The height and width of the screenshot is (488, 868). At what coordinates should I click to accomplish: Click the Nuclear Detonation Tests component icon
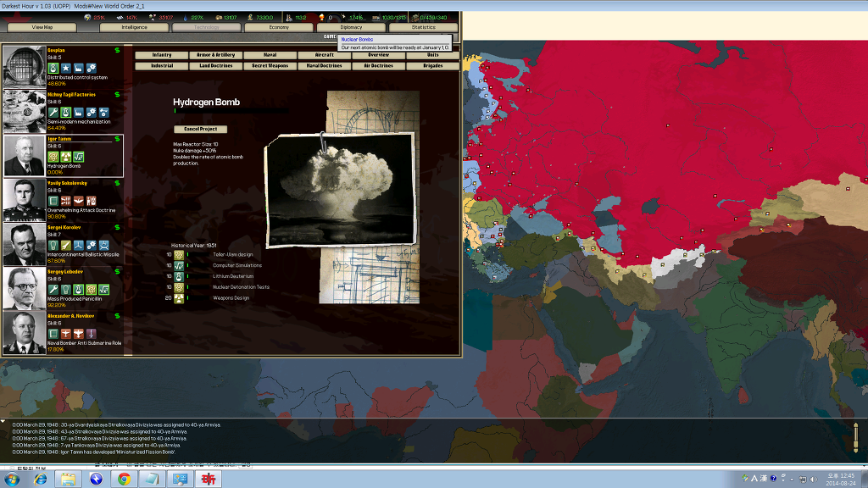coord(179,287)
